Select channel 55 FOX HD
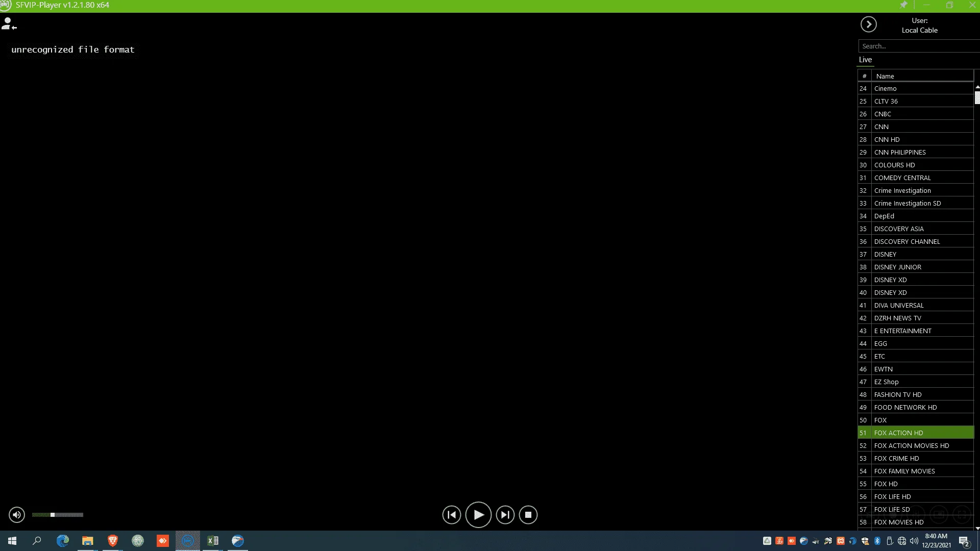Screen dimensions: 980x551 coord(916,484)
